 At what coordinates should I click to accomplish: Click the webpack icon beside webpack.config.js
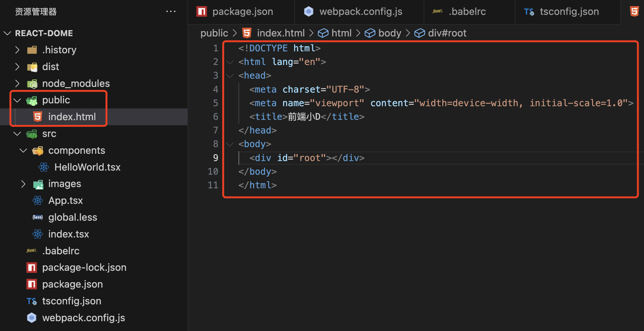32,318
